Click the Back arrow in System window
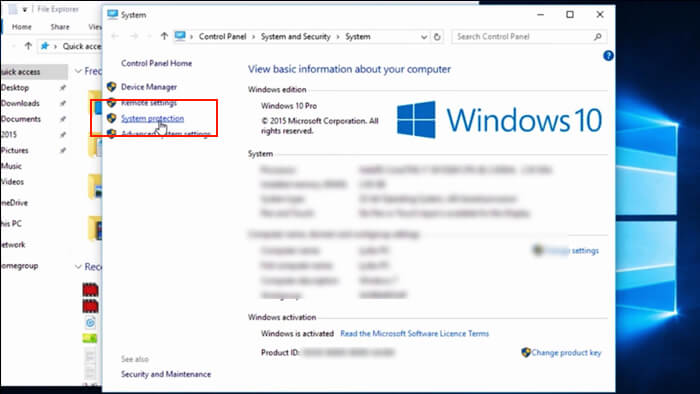Screen dimensions: 700x394 coord(115,37)
